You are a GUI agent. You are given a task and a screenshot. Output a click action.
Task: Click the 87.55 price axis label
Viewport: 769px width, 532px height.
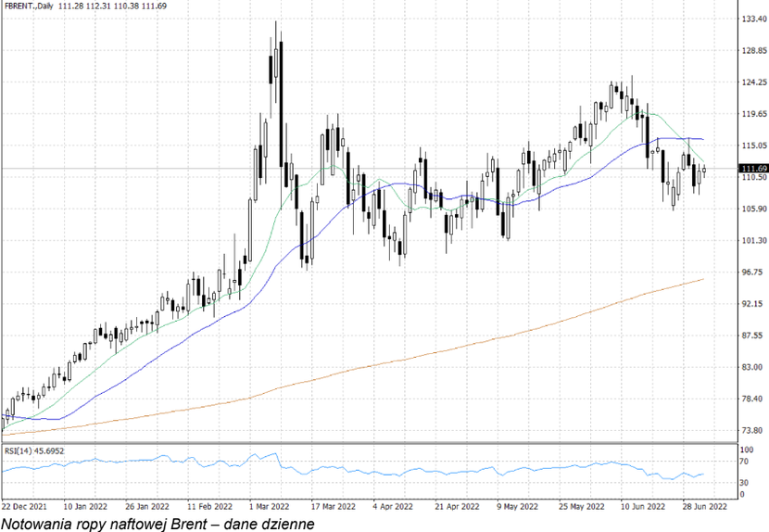click(753, 336)
